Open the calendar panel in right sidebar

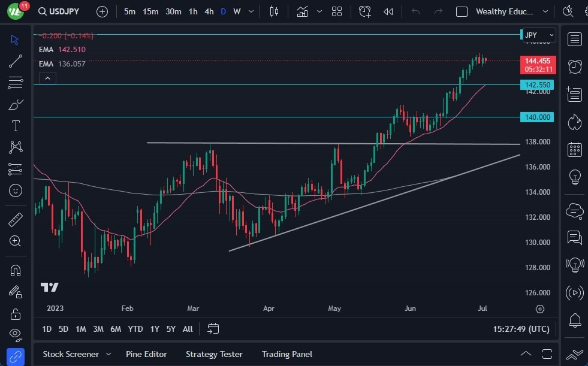coord(575,149)
